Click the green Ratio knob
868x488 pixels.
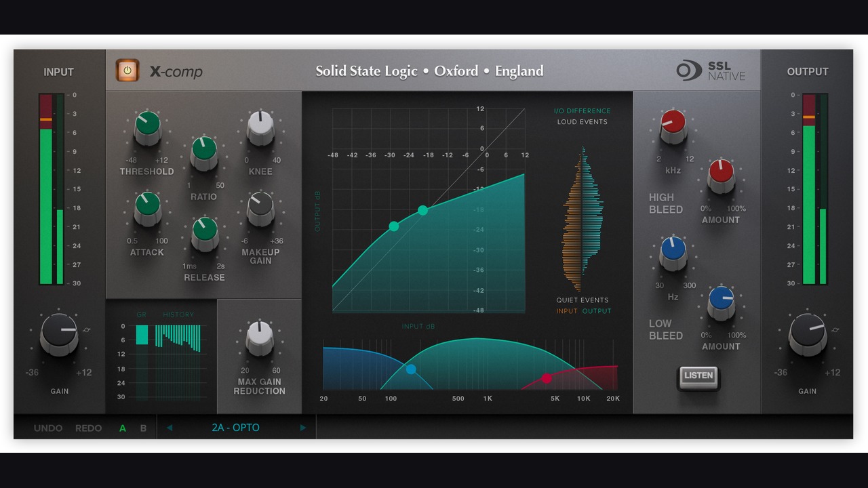204,152
